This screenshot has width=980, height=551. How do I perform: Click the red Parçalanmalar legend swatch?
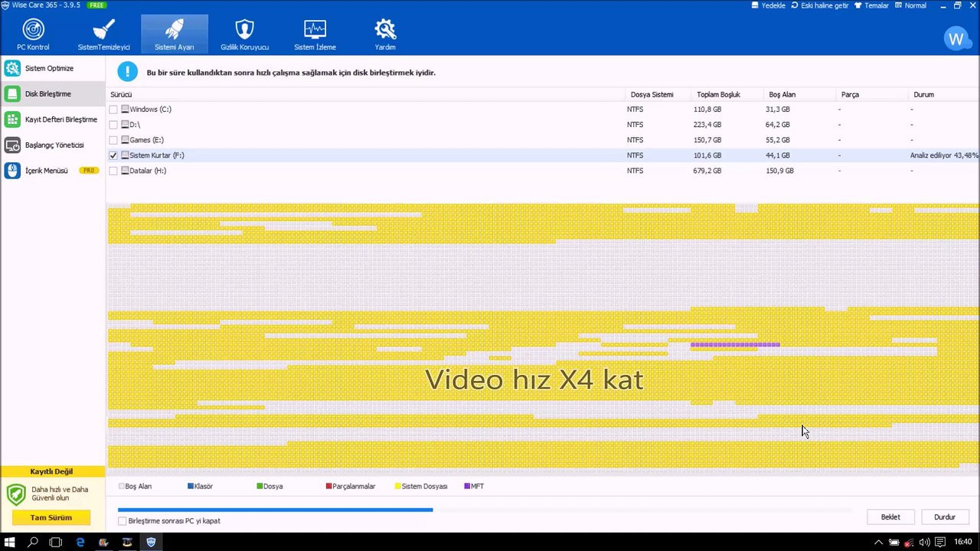[x=329, y=486]
